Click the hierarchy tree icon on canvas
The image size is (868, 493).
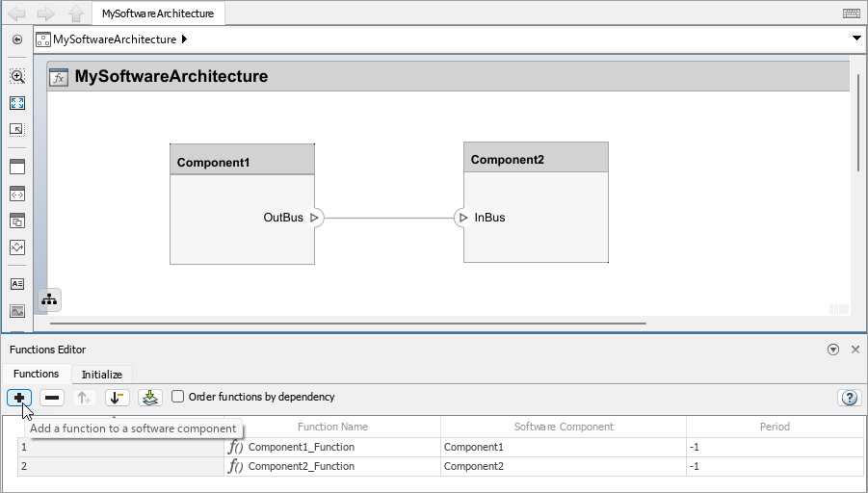(49, 299)
